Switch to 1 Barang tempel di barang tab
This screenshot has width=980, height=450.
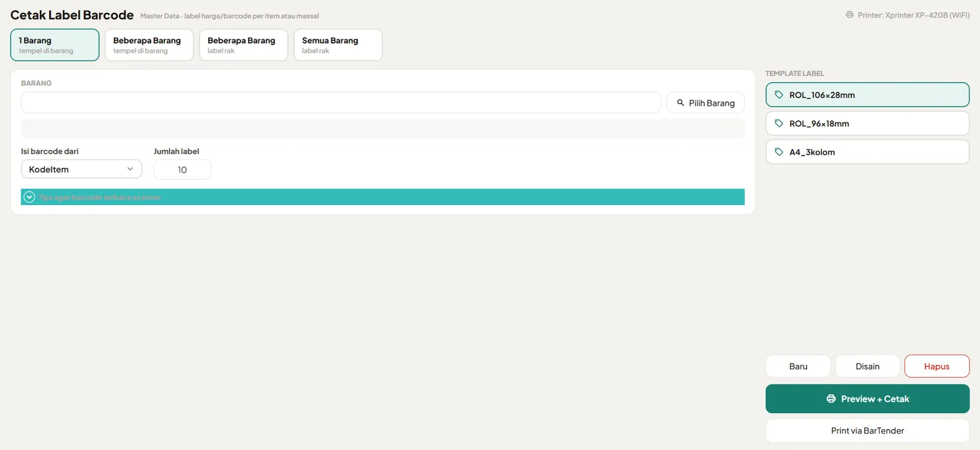pyautogui.click(x=55, y=45)
